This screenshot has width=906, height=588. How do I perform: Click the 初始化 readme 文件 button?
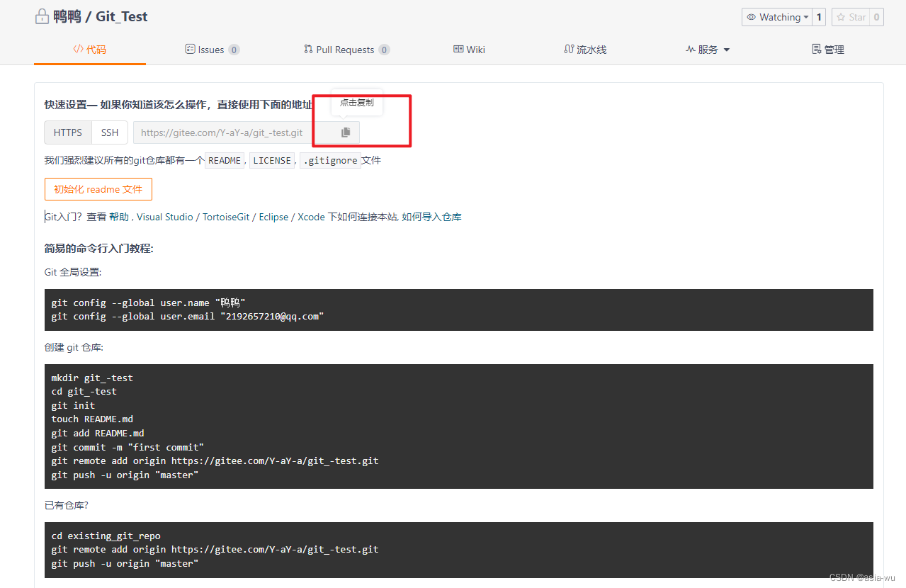coord(98,189)
